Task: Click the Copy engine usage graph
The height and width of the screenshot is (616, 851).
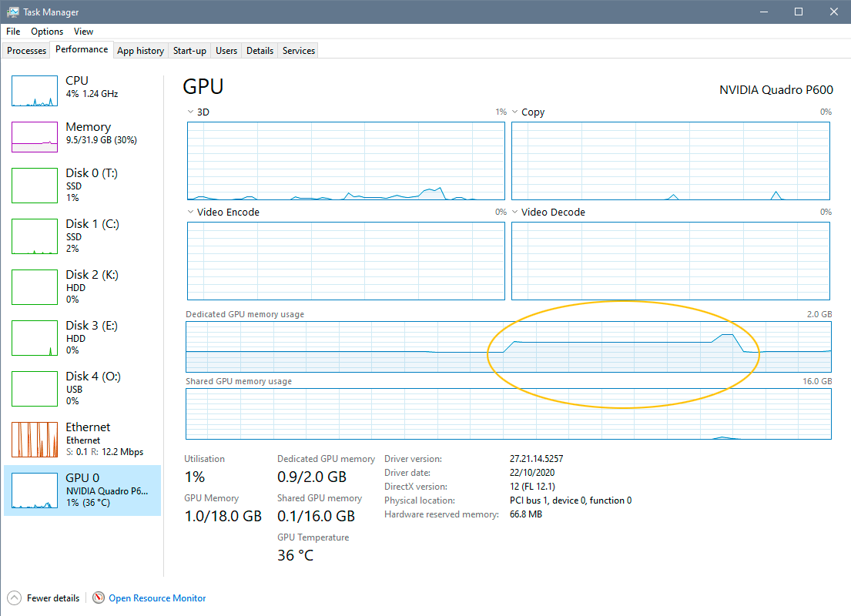Action: 670,161
